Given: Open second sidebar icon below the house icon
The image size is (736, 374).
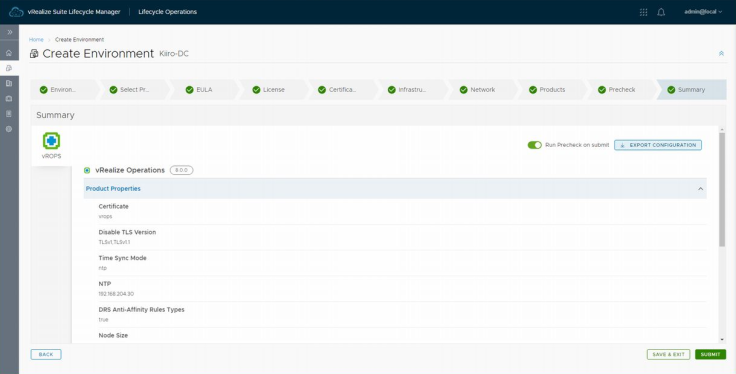Looking at the screenshot, I should (x=9, y=68).
